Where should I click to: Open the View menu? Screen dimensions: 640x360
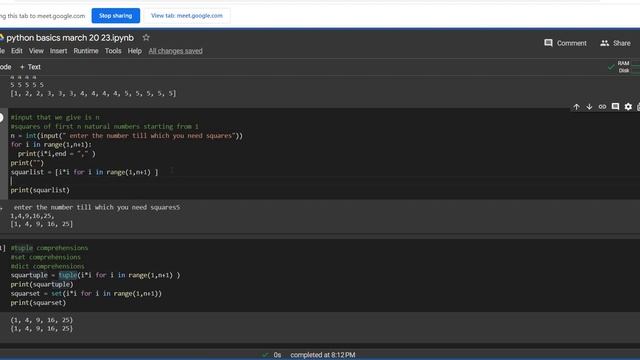click(36, 51)
